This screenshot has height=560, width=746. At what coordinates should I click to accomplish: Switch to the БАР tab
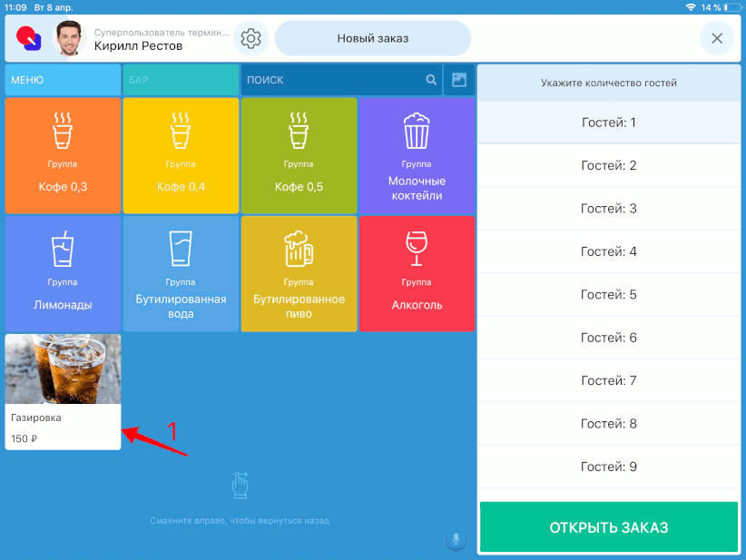pos(181,80)
